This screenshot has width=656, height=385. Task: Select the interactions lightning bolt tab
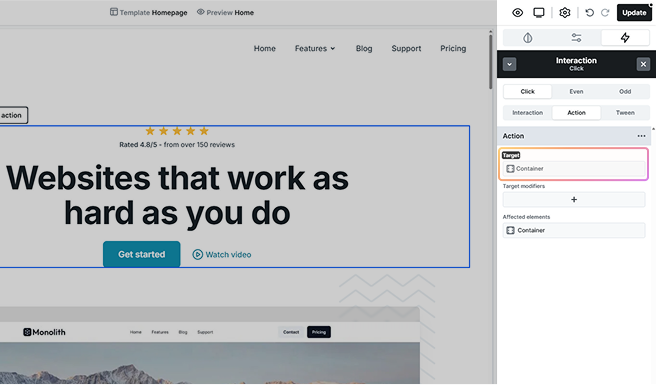[x=625, y=38]
